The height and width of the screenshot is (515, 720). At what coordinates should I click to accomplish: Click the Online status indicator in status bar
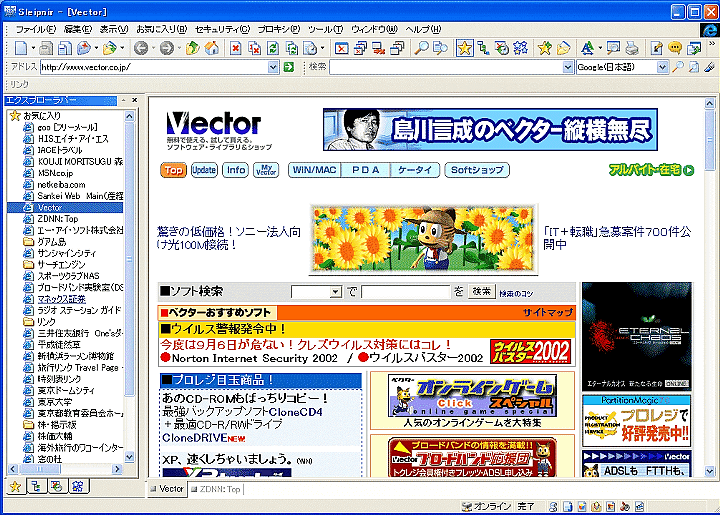point(487,506)
